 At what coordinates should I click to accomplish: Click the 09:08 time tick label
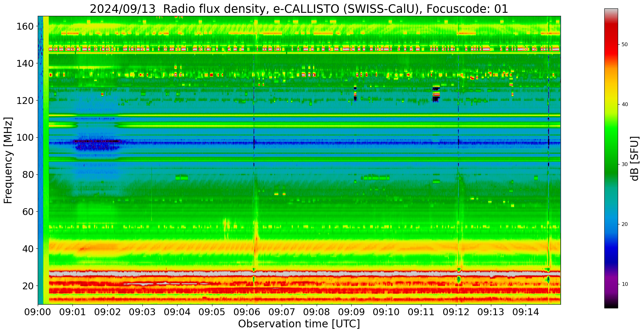coord(317,311)
